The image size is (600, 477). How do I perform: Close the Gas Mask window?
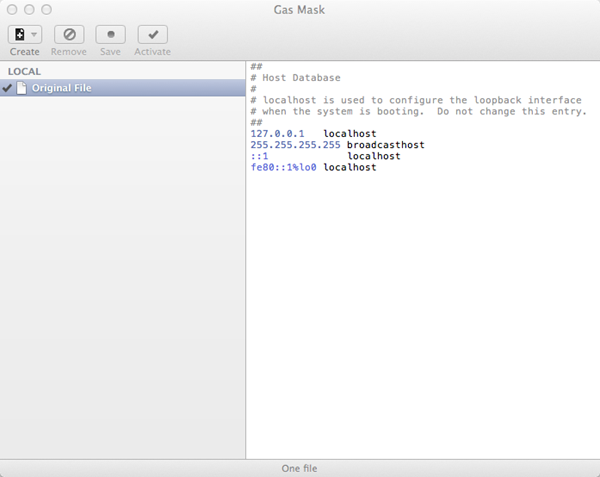pos(12,10)
